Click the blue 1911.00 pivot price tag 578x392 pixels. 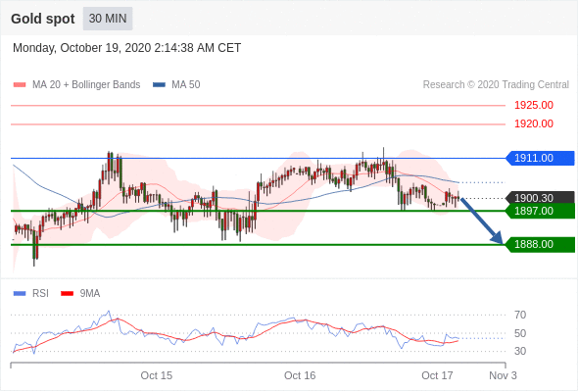pyautogui.click(x=540, y=158)
